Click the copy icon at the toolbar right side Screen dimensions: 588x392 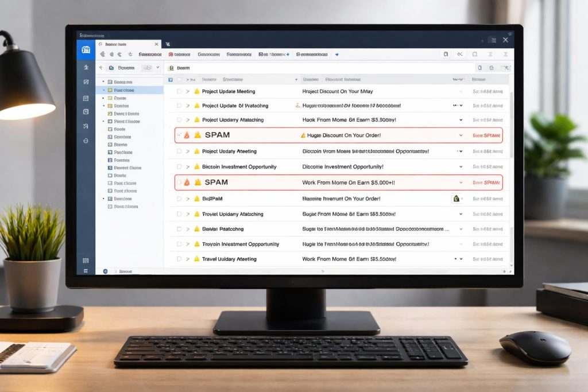(x=446, y=55)
